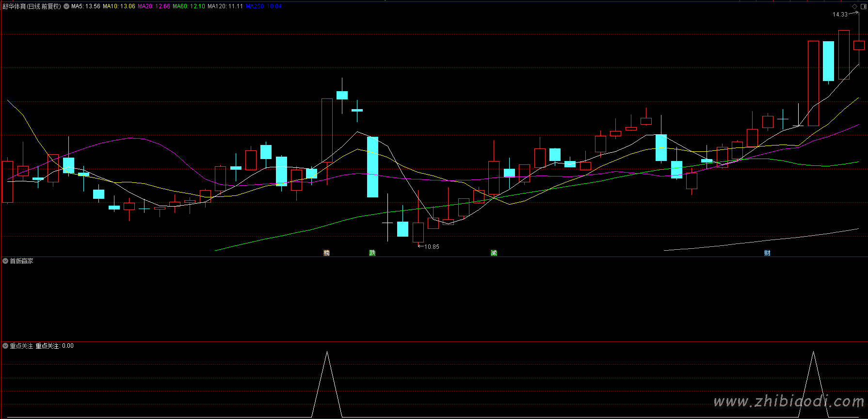
Task: Click the 重点关注: 0.00 value readout
Action: pyautogui.click(x=55, y=346)
